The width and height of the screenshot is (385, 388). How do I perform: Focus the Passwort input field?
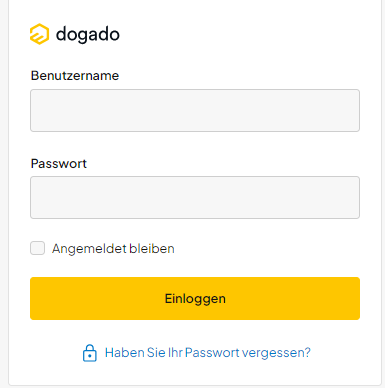(195, 197)
